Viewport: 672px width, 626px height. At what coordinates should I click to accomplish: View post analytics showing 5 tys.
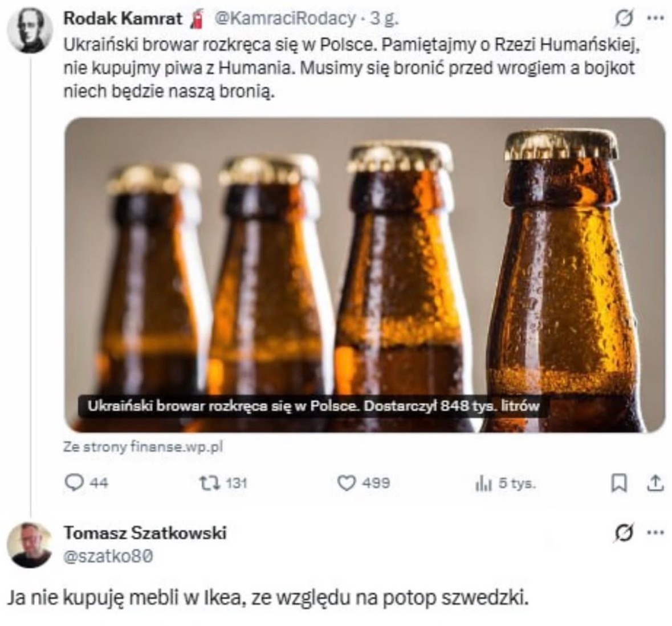tap(483, 484)
